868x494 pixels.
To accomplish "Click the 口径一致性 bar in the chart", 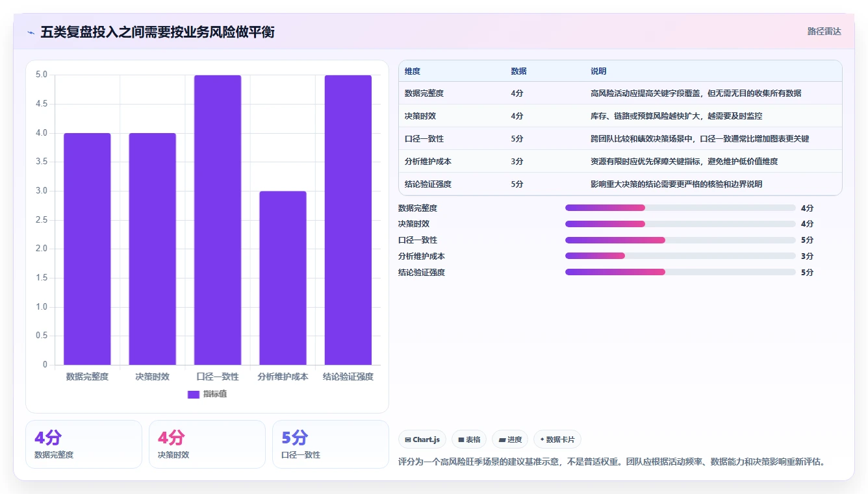I will [218, 220].
